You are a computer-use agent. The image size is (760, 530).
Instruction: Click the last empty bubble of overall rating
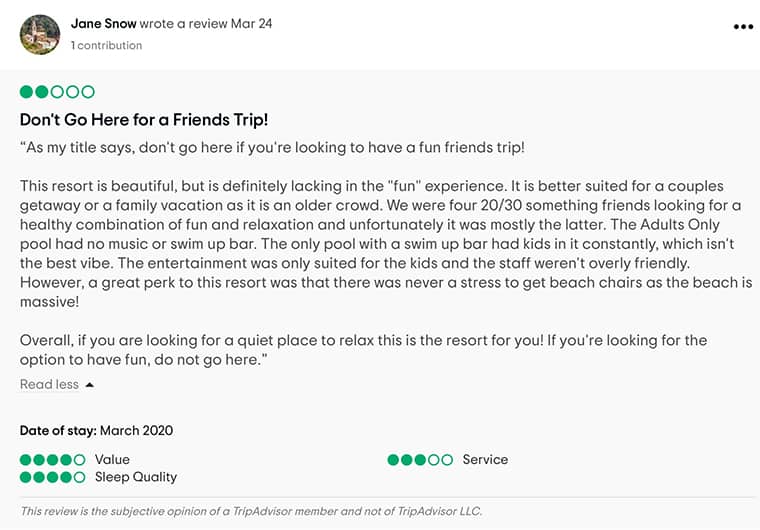click(88, 92)
